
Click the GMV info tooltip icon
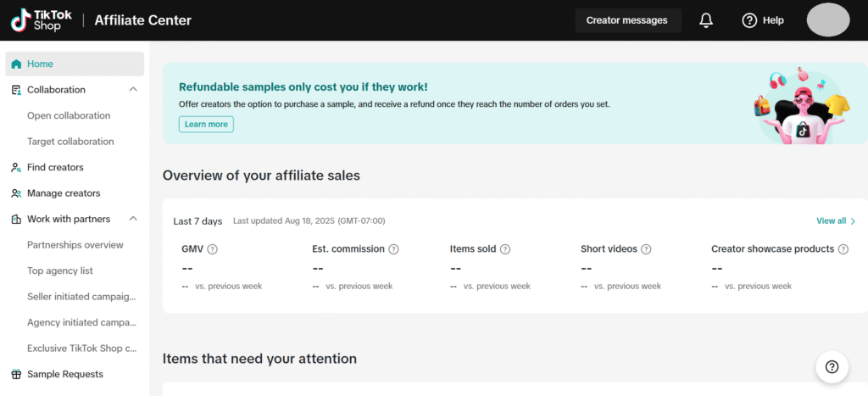[212, 249]
